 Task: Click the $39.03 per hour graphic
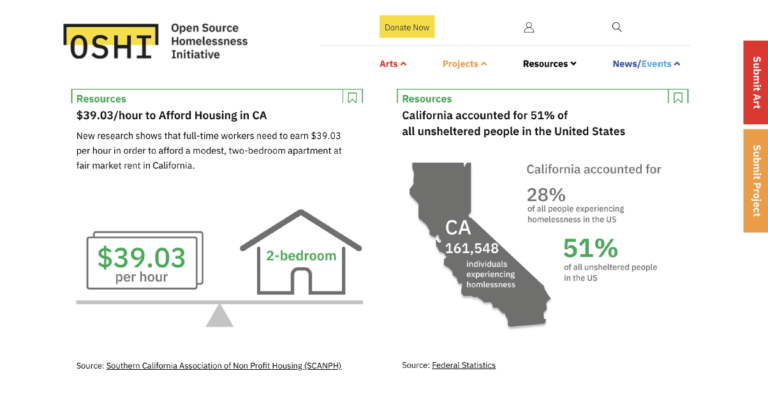click(x=141, y=262)
